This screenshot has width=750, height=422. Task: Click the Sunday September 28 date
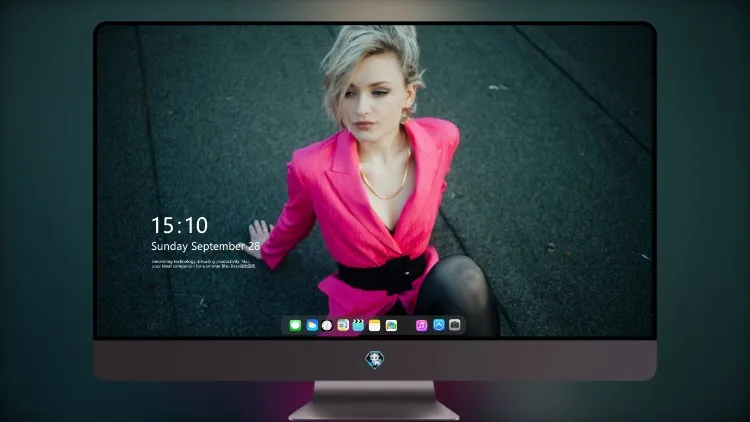click(206, 246)
